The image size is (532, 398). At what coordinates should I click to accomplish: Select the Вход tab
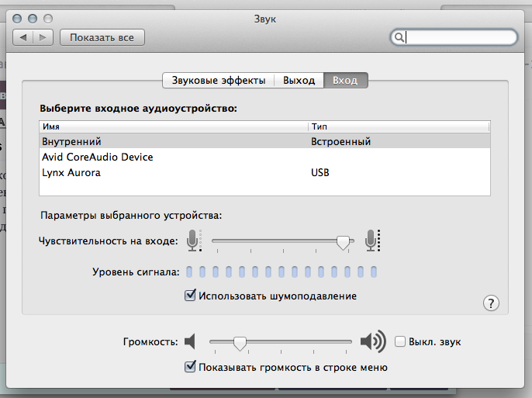point(345,81)
